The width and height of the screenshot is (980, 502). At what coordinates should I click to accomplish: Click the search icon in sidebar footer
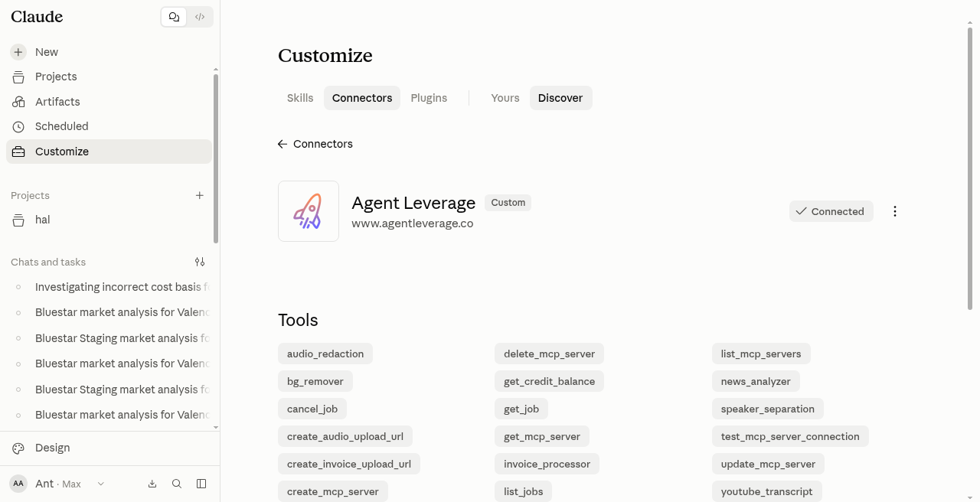click(177, 484)
